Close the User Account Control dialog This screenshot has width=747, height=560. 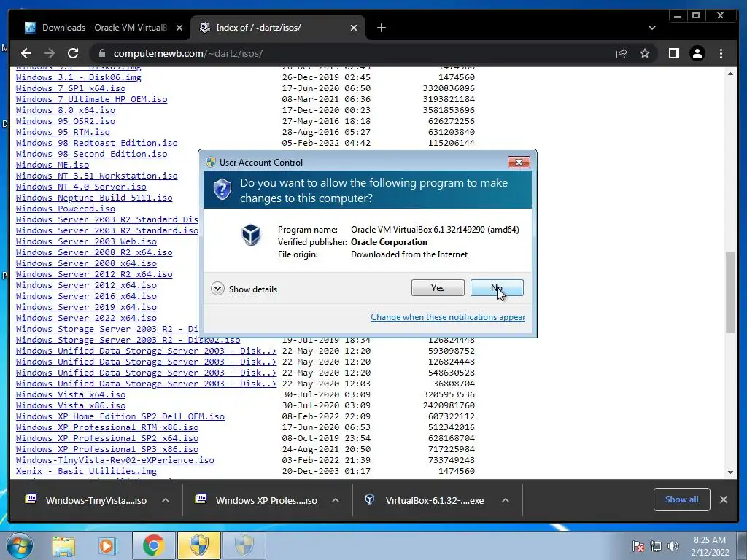coord(519,163)
